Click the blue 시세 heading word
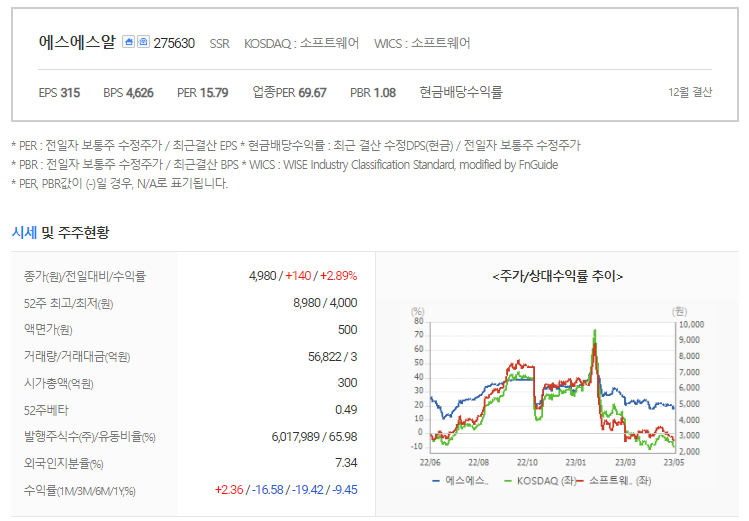Image resolution: width=749 pixels, height=521 pixels. 24,233
